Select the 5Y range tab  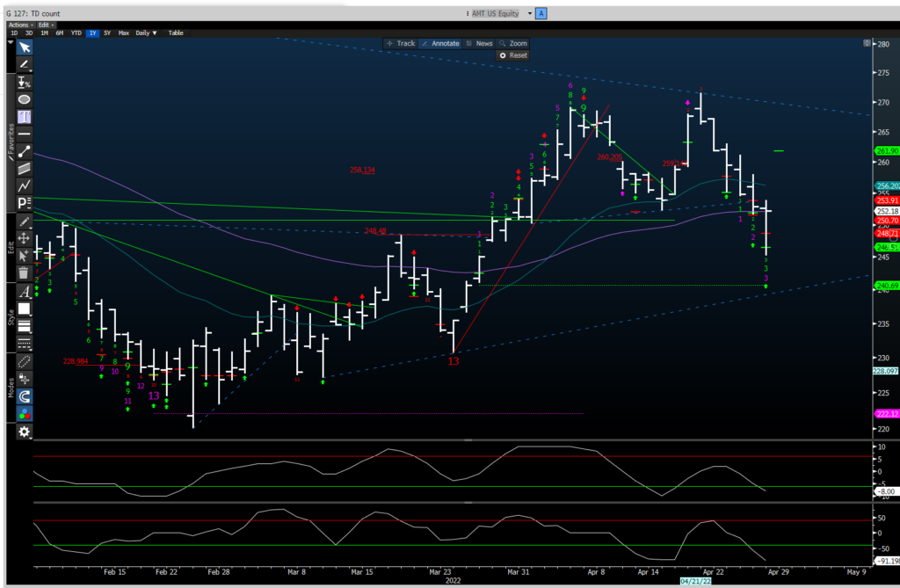pyautogui.click(x=107, y=33)
